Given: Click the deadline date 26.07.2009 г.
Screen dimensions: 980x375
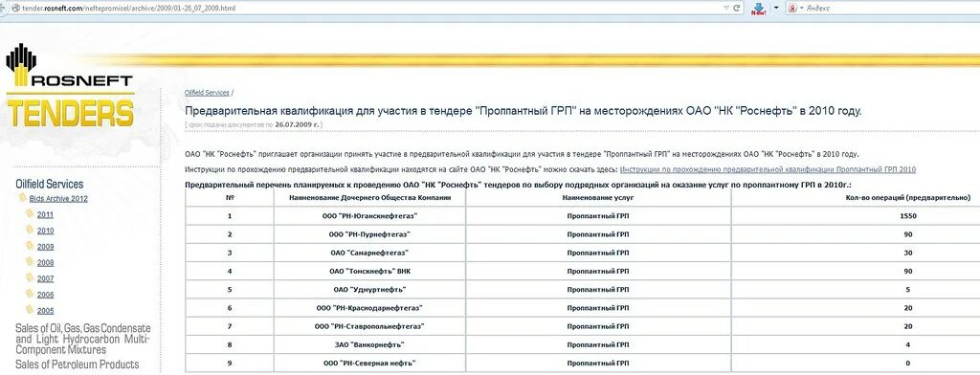Looking at the screenshot, I should (297, 124).
